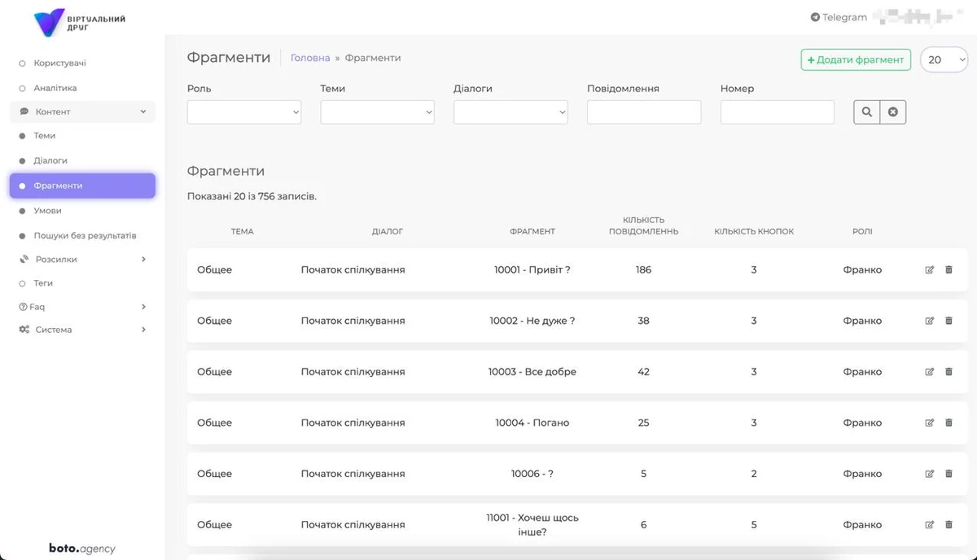Click the Додати фрагмент button
Screen dimensions: 977x560
pyautogui.click(x=856, y=59)
